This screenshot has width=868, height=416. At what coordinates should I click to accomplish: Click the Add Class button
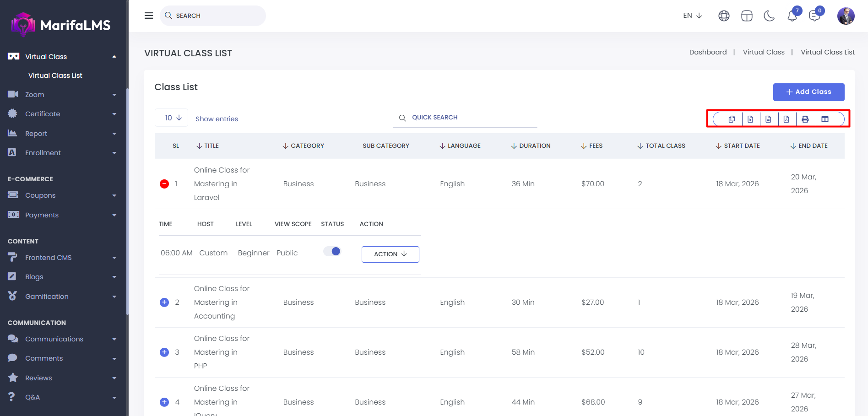pos(808,92)
